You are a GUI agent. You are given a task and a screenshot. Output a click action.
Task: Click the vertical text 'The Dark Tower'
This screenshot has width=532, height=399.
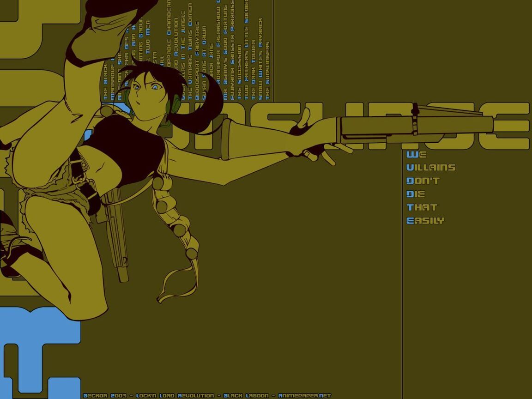point(253,70)
